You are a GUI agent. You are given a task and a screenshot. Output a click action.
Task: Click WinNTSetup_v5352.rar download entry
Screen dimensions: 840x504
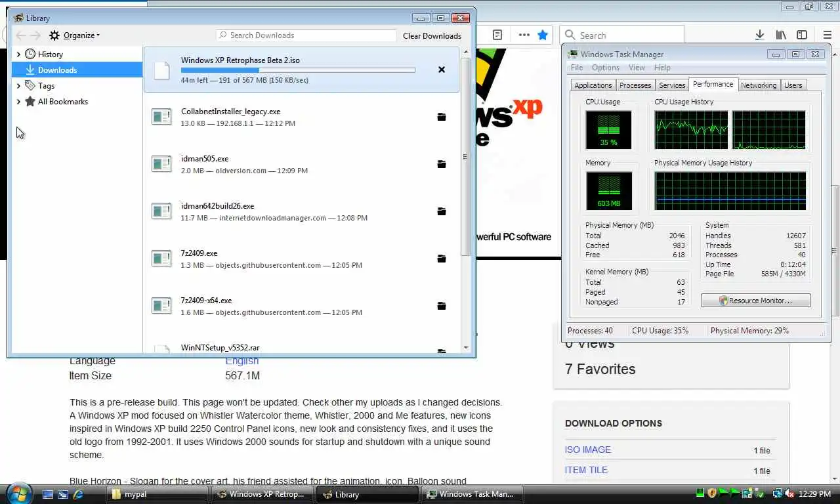coord(302,348)
